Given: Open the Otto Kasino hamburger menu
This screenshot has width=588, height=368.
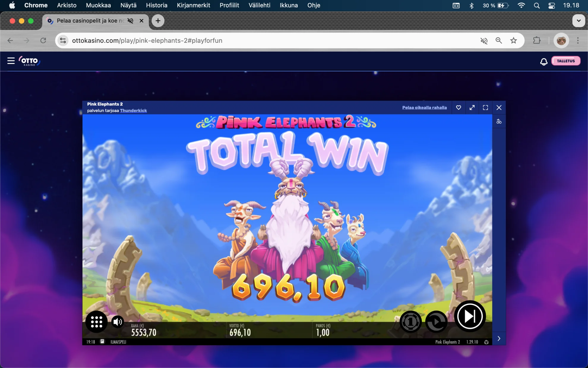Looking at the screenshot, I should tap(11, 61).
